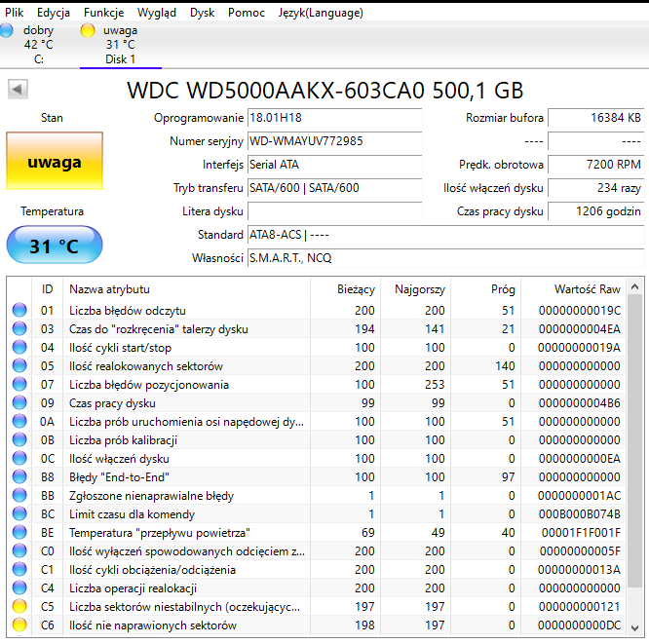
Task: Click the status icon for attribute 01
Action: coord(19,310)
